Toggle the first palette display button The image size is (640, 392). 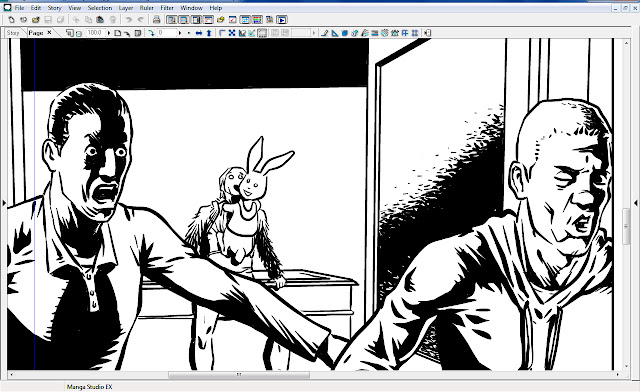pos(172,20)
